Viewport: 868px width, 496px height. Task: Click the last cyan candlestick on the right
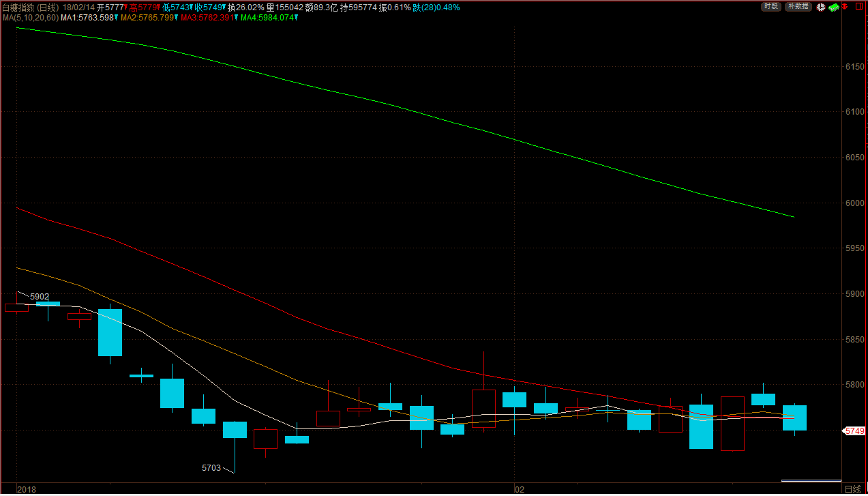coord(794,418)
